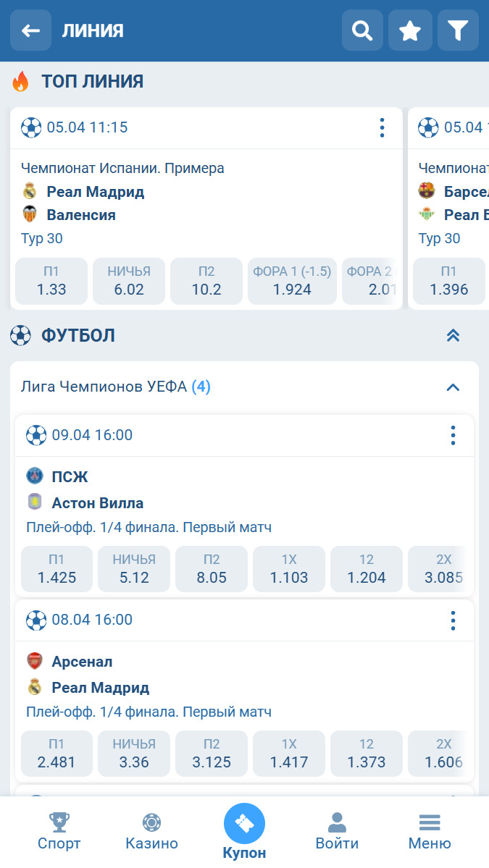The width and height of the screenshot is (489, 868).
Task: Open the search magnifier icon
Action: click(x=362, y=30)
